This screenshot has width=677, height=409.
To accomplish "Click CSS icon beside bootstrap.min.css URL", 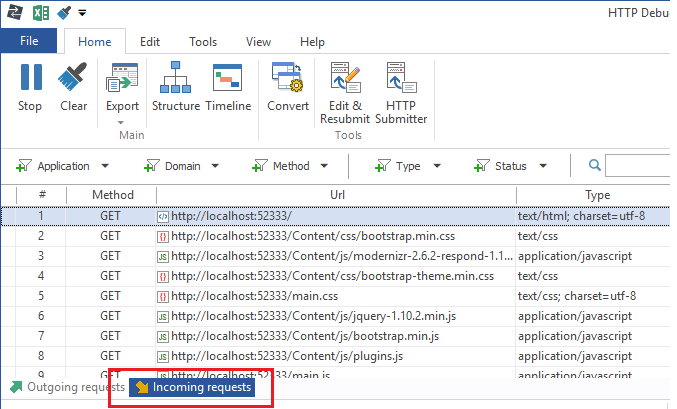I will [x=163, y=237].
